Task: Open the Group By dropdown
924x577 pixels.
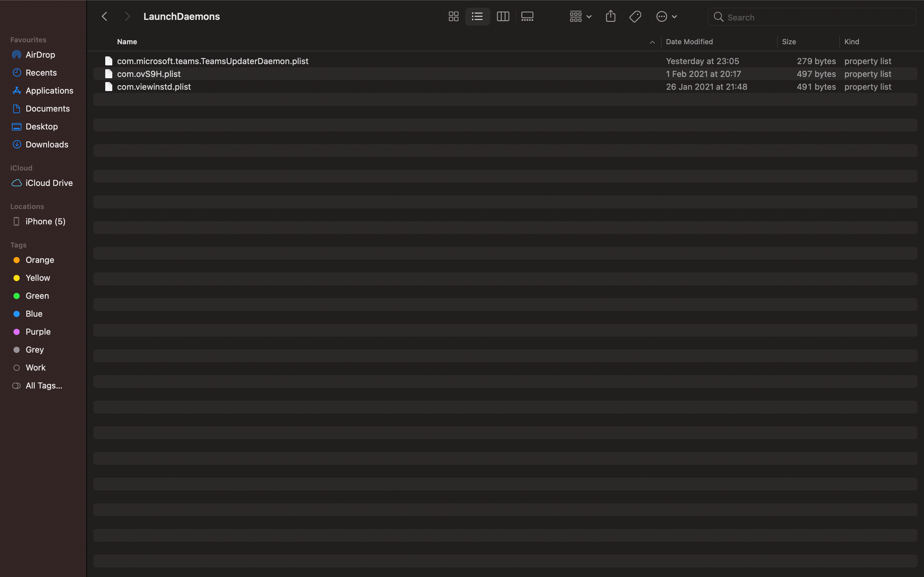Action: coord(580,16)
